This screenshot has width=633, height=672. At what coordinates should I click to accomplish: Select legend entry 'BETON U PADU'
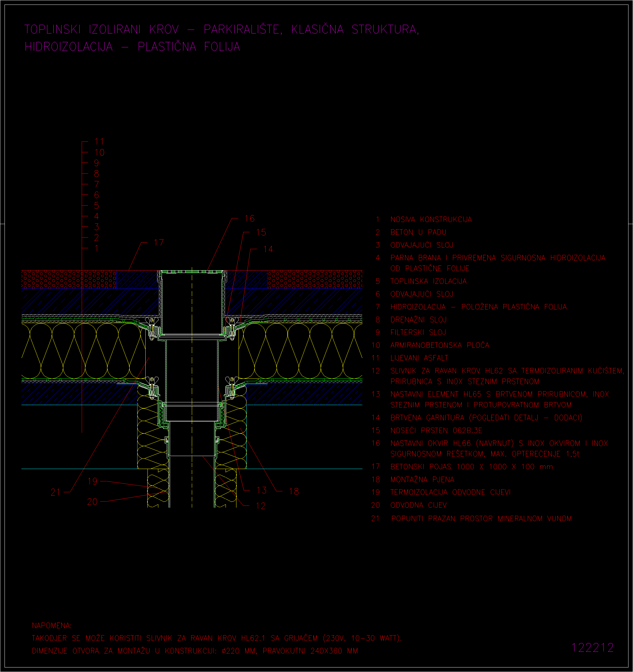pos(418,232)
